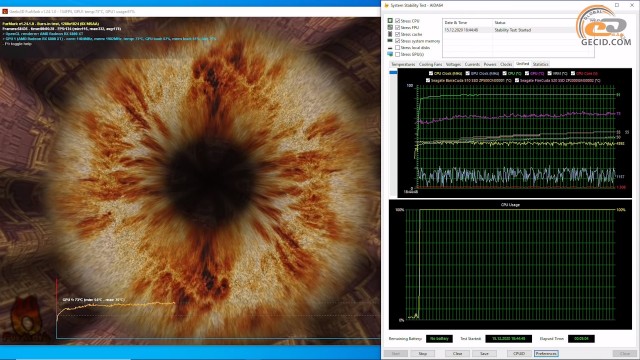This screenshot has height=360, width=640.
Task: Enable the Stress GPU(s) checkbox
Action: (x=398, y=54)
